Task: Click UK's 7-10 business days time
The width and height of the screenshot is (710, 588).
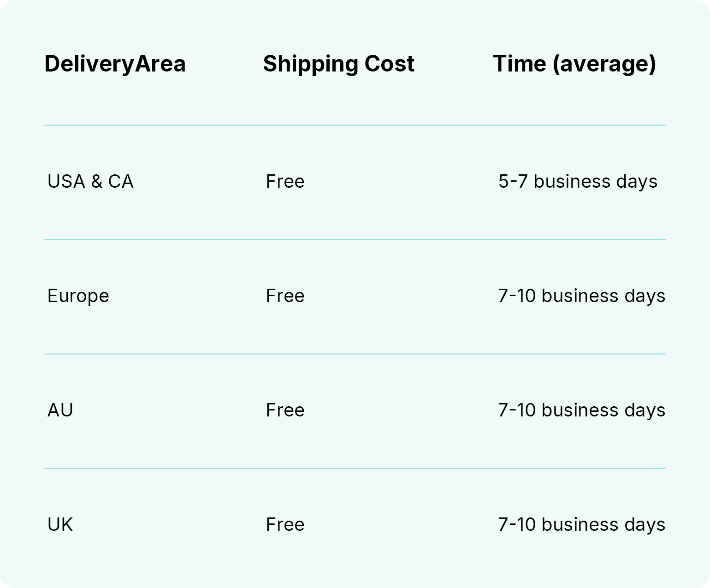Action: 581,524
